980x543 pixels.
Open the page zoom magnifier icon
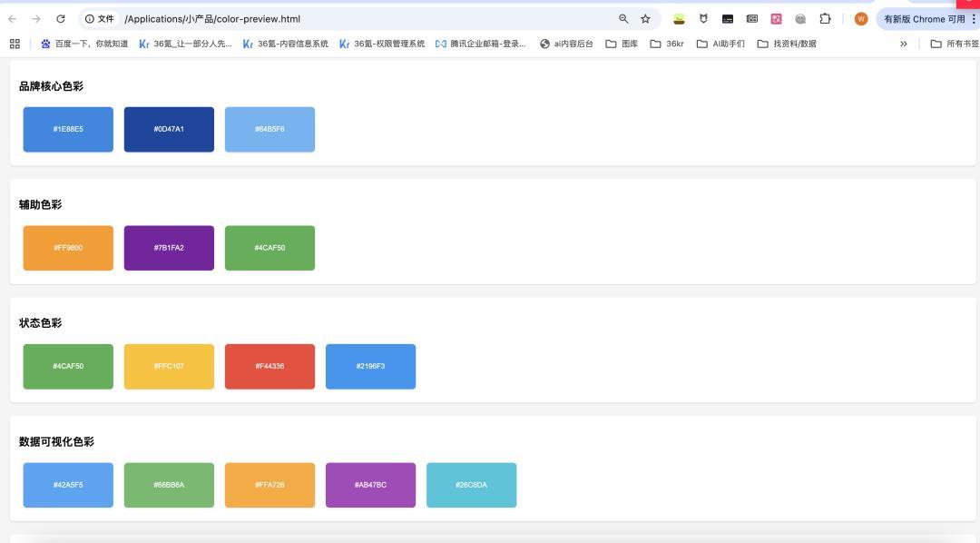tap(623, 19)
